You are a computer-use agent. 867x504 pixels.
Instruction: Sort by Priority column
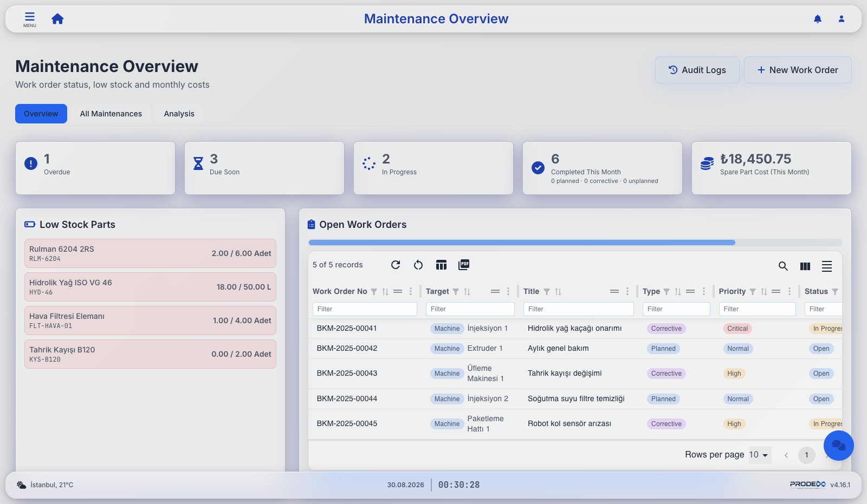(x=764, y=292)
